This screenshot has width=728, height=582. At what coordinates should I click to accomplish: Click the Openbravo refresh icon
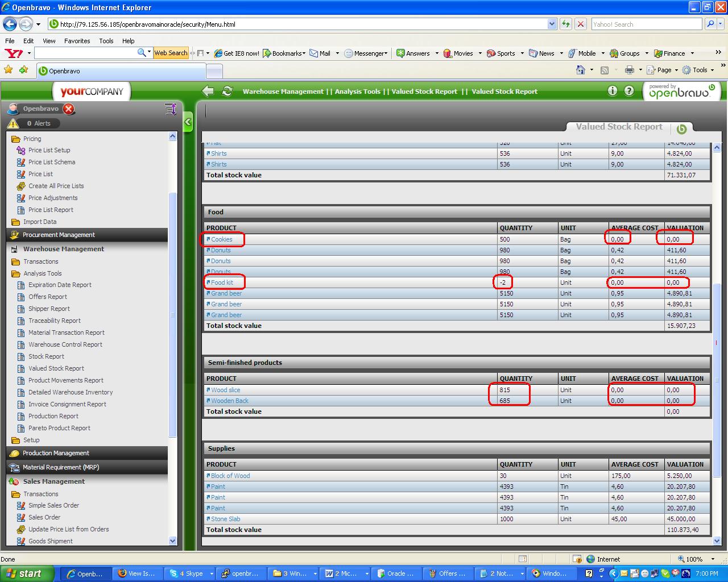coord(227,91)
